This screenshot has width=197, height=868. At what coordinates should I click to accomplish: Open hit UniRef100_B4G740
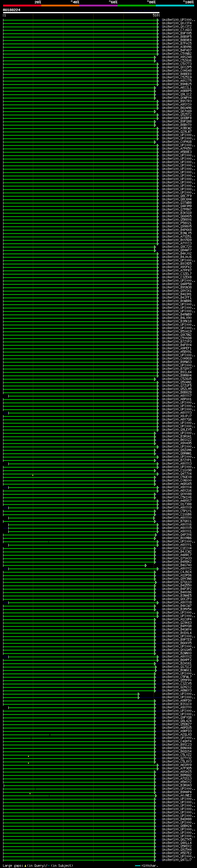pos(177,565)
